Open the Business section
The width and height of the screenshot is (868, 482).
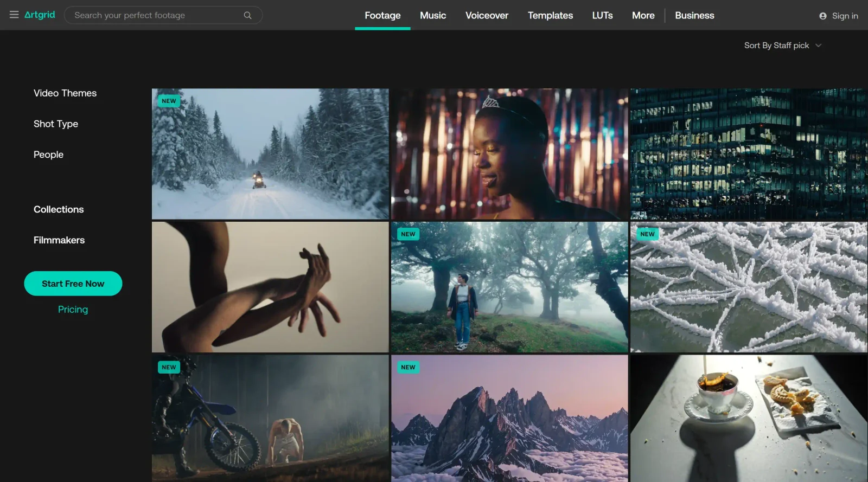point(694,15)
